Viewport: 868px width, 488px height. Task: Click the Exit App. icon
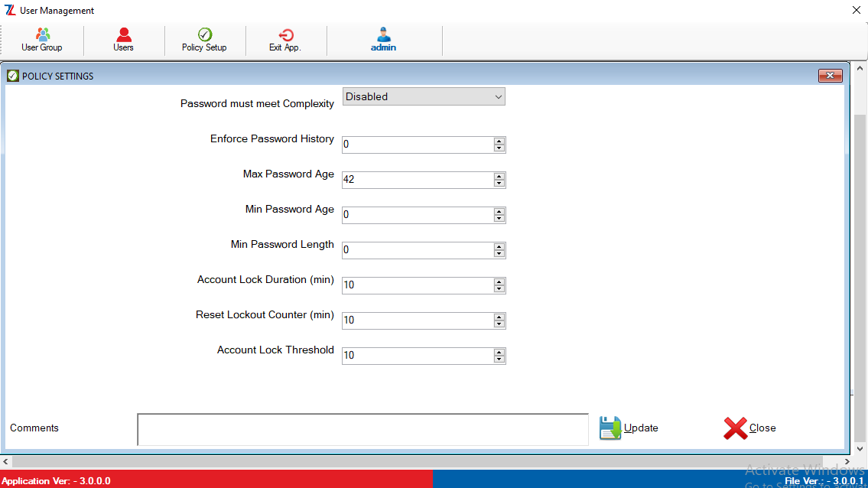point(285,35)
